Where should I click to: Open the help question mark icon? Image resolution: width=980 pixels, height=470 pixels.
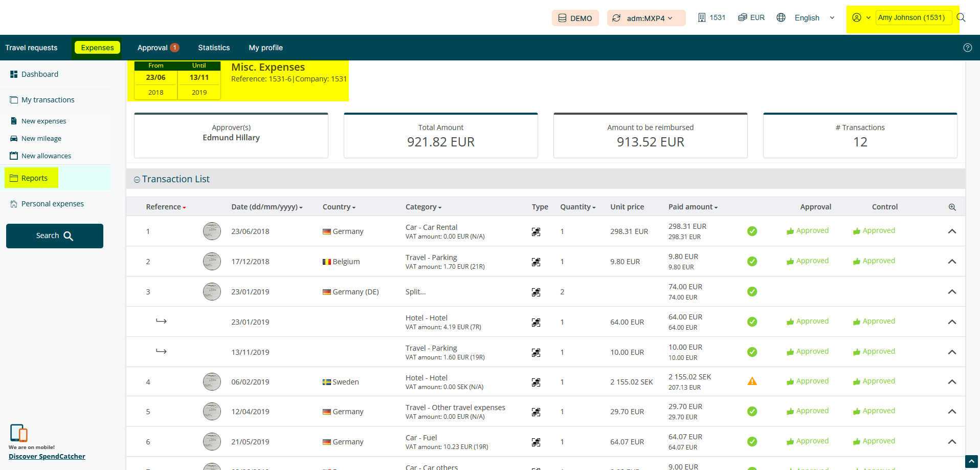(x=967, y=48)
